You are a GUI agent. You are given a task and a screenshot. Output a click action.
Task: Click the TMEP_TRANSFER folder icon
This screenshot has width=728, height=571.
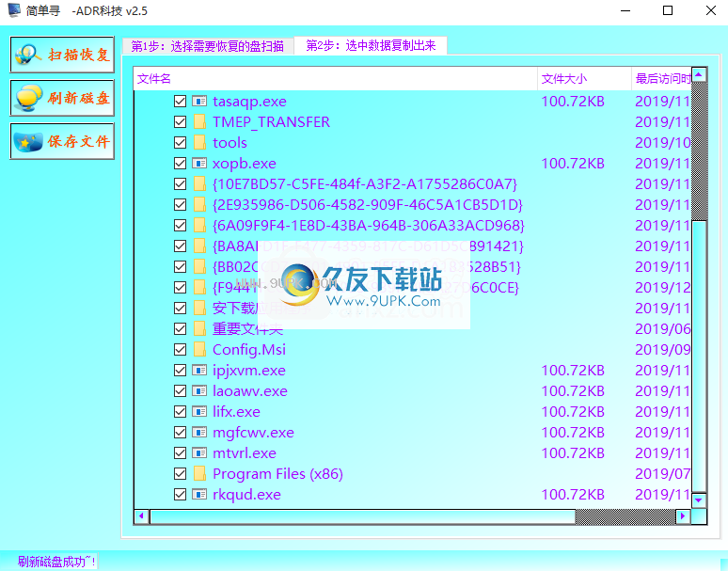(199, 122)
